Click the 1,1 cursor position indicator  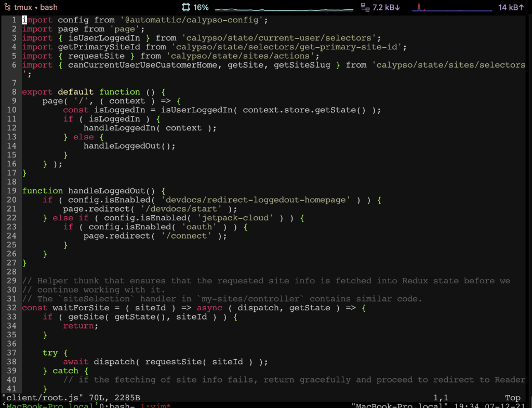point(440,397)
